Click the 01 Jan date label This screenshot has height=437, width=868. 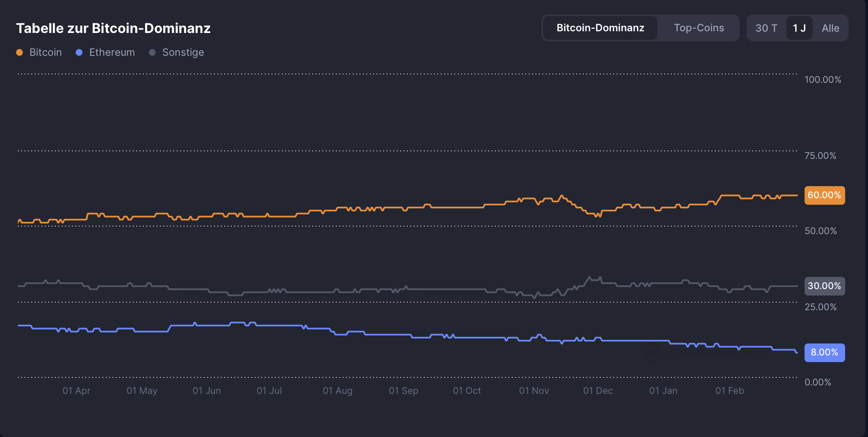[x=663, y=391]
